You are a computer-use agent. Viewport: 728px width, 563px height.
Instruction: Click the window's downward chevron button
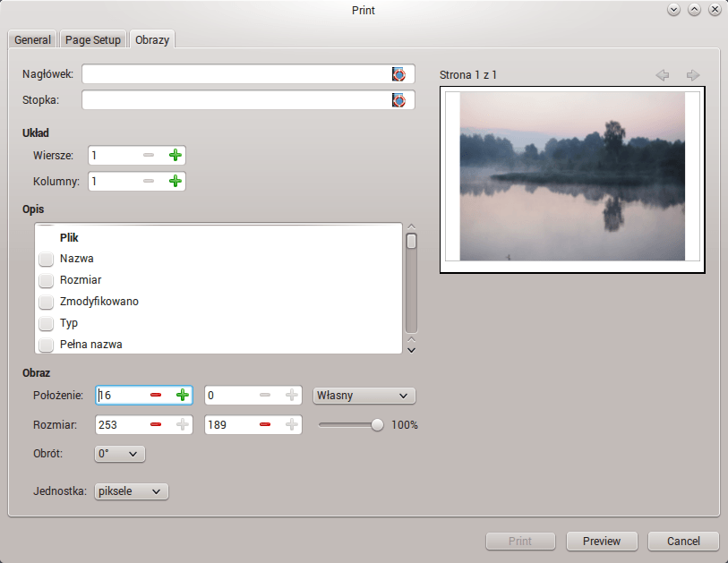673,10
